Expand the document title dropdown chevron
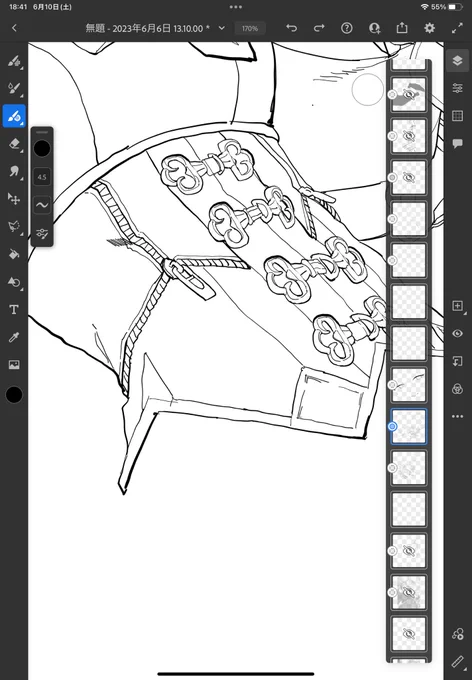Image resolution: width=472 pixels, height=680 pixels. (x=222, y=28)
